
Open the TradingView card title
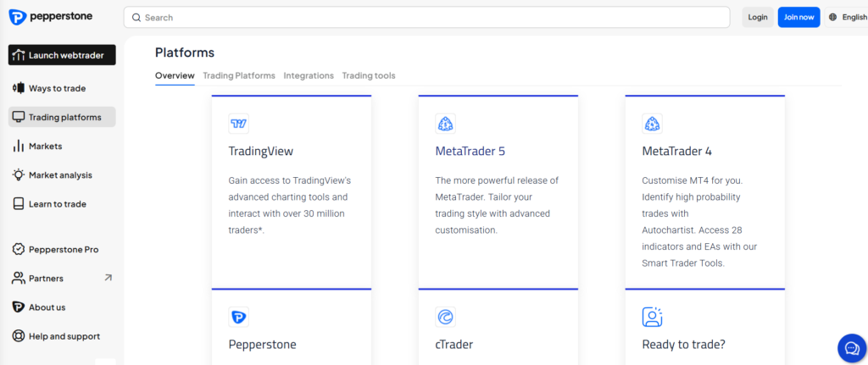(x=261, y=151)
